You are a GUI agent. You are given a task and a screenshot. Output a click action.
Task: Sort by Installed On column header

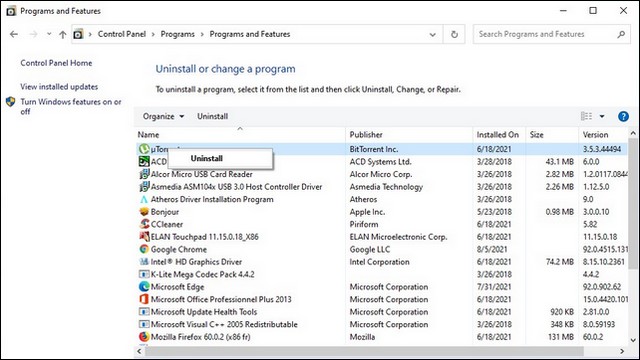pos(499,135)
